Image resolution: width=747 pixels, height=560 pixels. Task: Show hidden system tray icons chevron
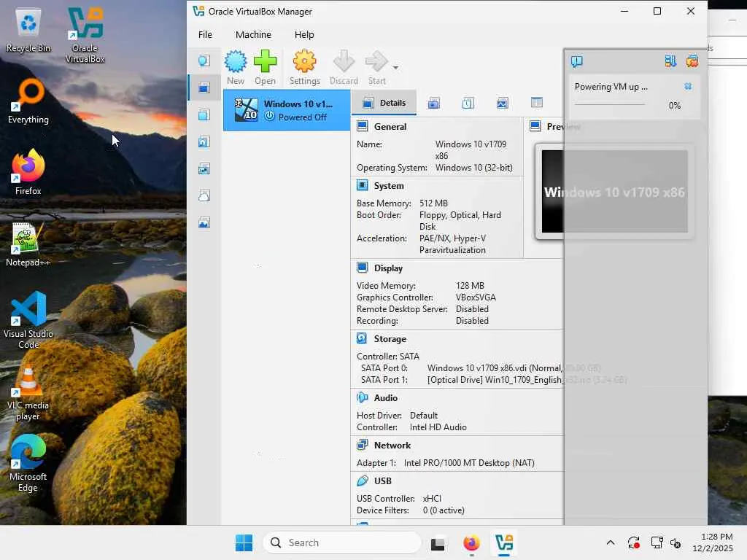click(x=611, y=542)
